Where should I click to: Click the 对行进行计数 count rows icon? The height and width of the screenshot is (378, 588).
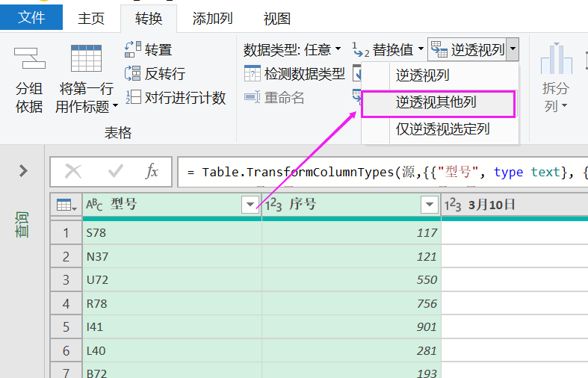134,97
